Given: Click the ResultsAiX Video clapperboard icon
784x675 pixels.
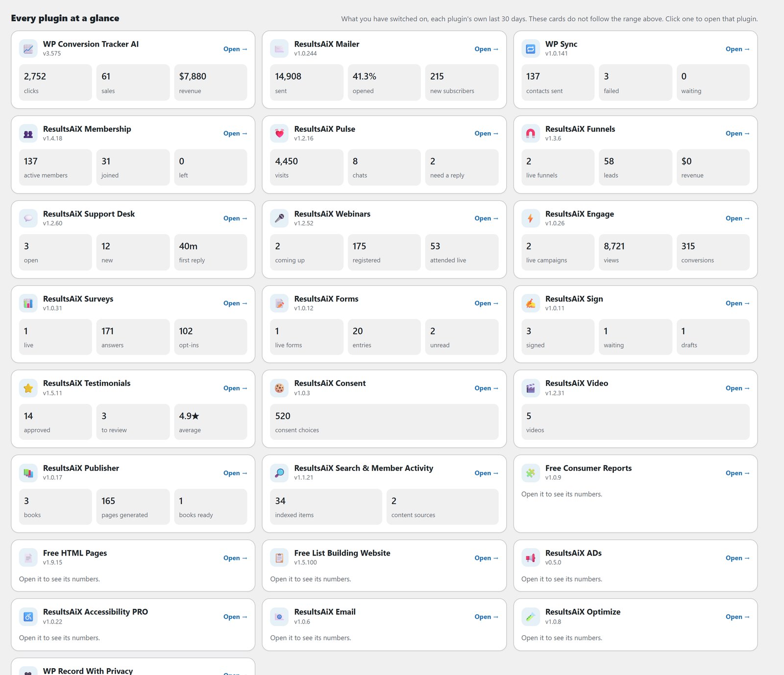Looking at the screenshot, I should click(x=531, y=388).
